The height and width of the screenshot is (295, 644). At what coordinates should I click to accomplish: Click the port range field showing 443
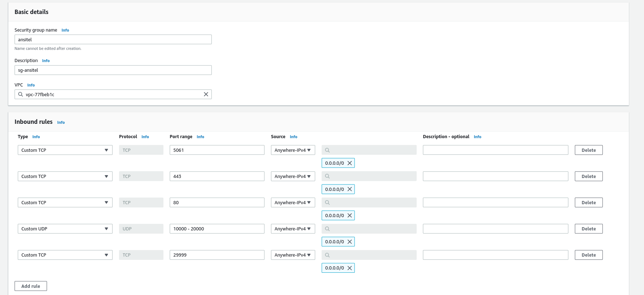coord(217,176)
